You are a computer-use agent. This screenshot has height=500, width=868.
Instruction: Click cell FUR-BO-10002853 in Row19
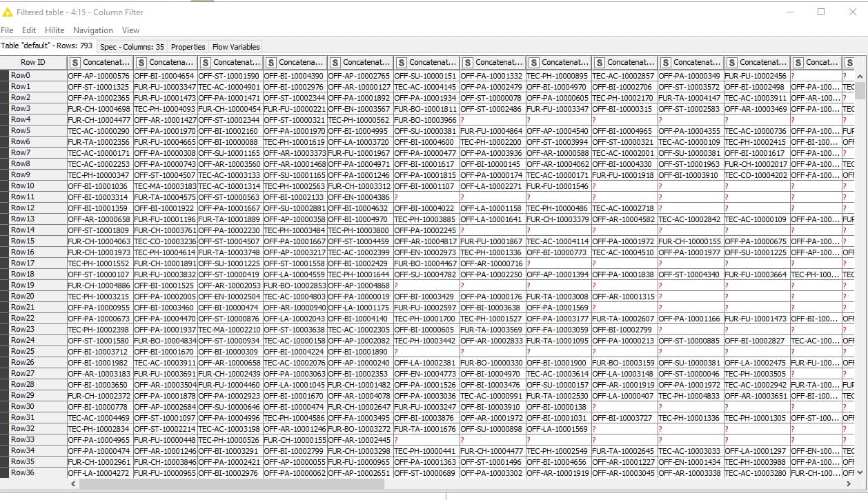[x=295, y=286]
